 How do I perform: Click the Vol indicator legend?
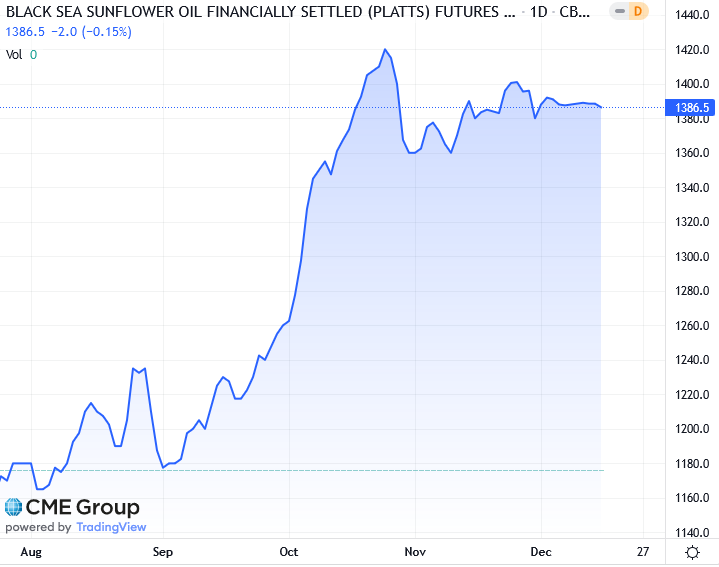(x=14, y=54)
